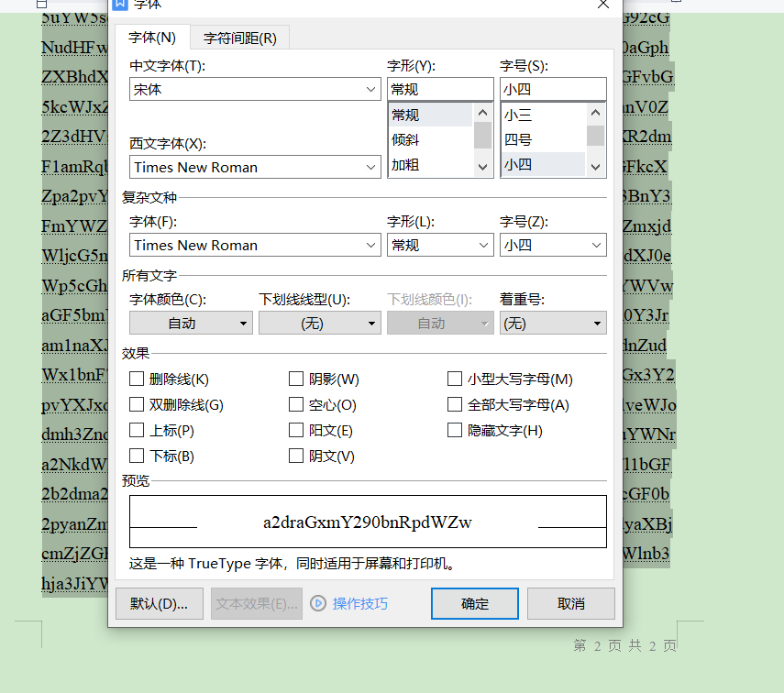Switch to the 字符间距 tab

(239, 38)
